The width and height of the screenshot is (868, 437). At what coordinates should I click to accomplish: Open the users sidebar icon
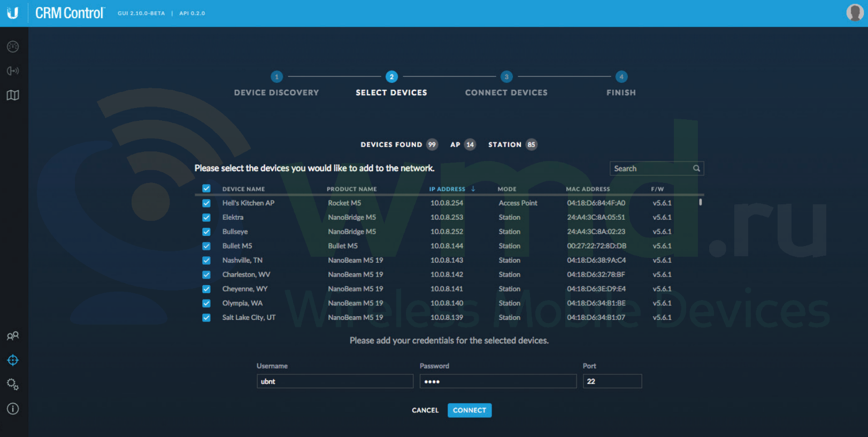click(13, 336)
